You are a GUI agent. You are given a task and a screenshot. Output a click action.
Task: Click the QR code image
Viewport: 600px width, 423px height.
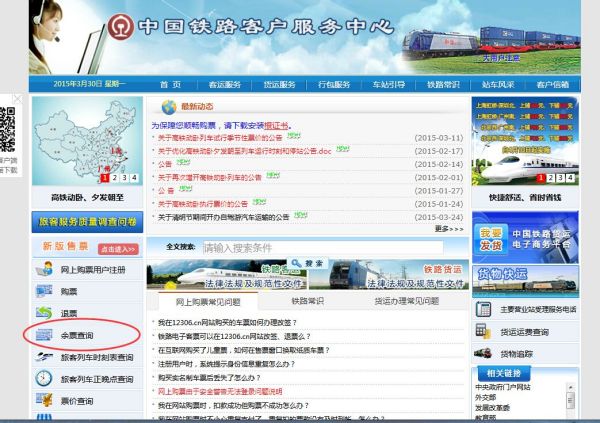7,129
